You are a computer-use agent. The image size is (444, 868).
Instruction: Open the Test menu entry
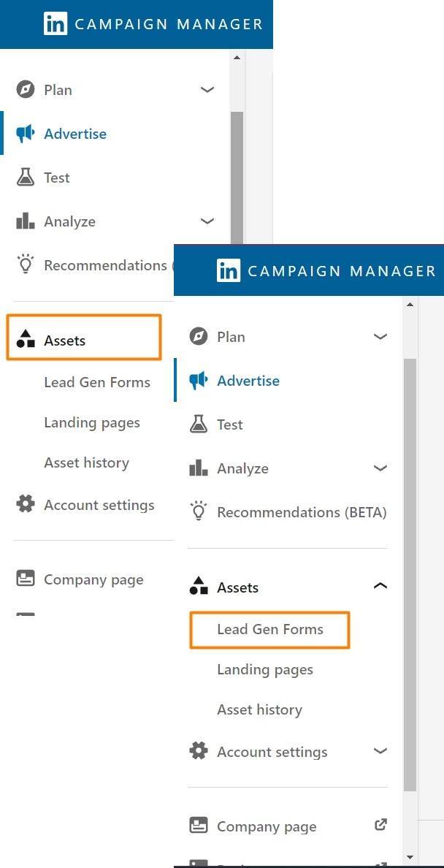click(x=230, y=425)
